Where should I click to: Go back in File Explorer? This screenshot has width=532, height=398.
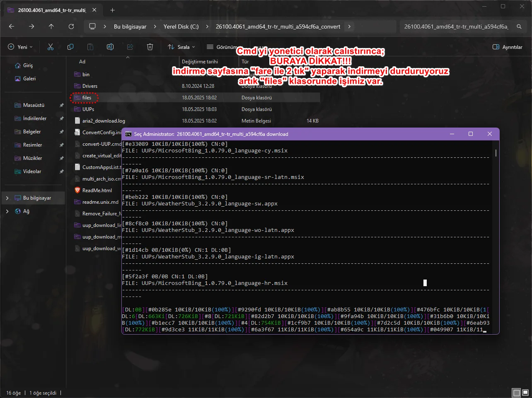point(12,27)
